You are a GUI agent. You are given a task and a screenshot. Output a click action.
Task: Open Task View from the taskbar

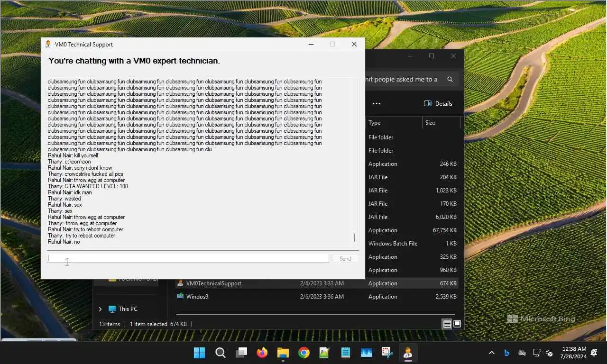click(x=241, y=353)
